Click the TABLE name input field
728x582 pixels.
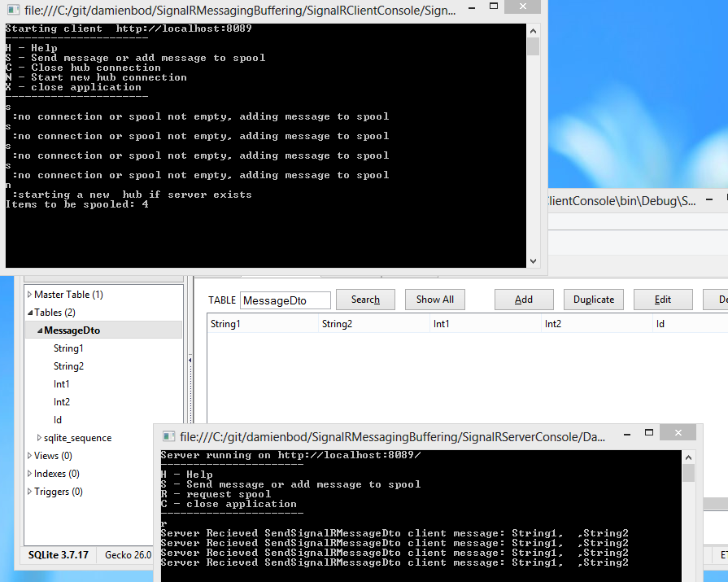coord(285,300)
